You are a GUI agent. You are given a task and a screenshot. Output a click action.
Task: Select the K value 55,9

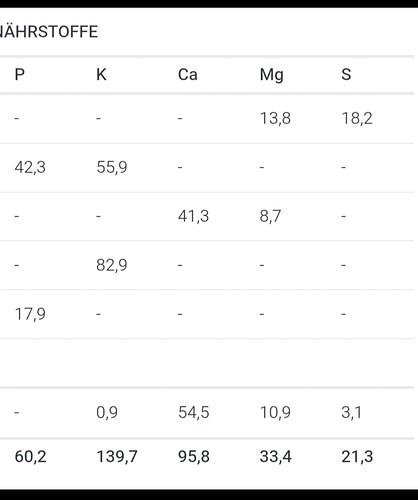(x=112, y=167)
